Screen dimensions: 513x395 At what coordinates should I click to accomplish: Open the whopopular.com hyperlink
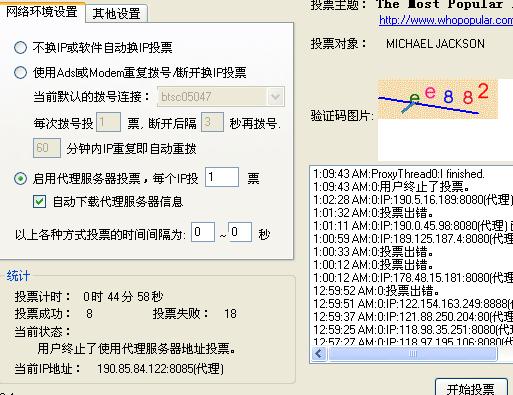click(x=446, y=20)
